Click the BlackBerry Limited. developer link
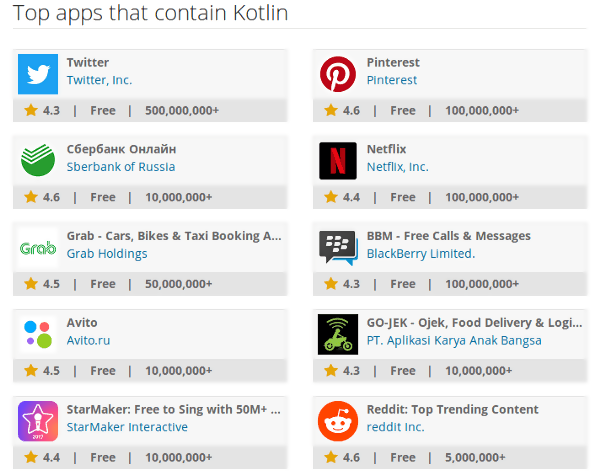 [420, 254]
